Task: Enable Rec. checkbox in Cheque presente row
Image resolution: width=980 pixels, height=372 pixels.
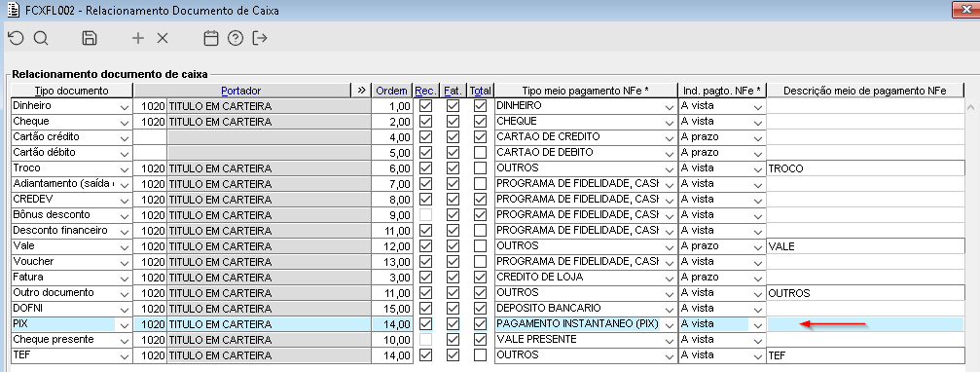Action: [x=425, y=340]
